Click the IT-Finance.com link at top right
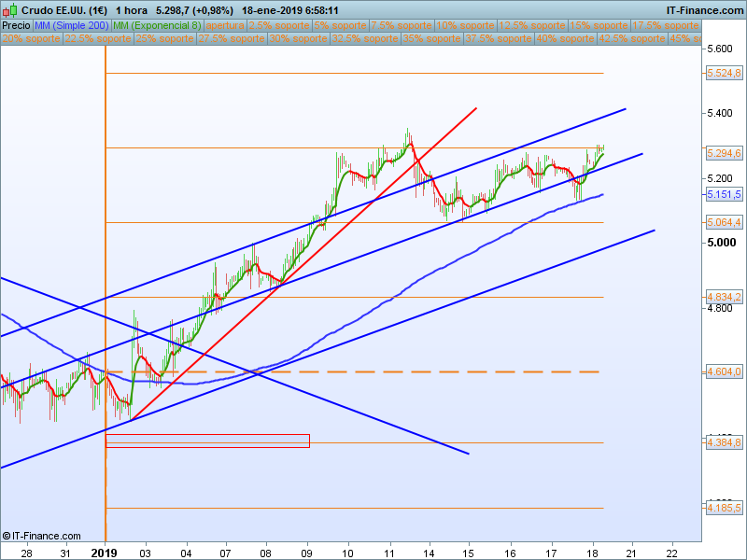 pos(704,10)
